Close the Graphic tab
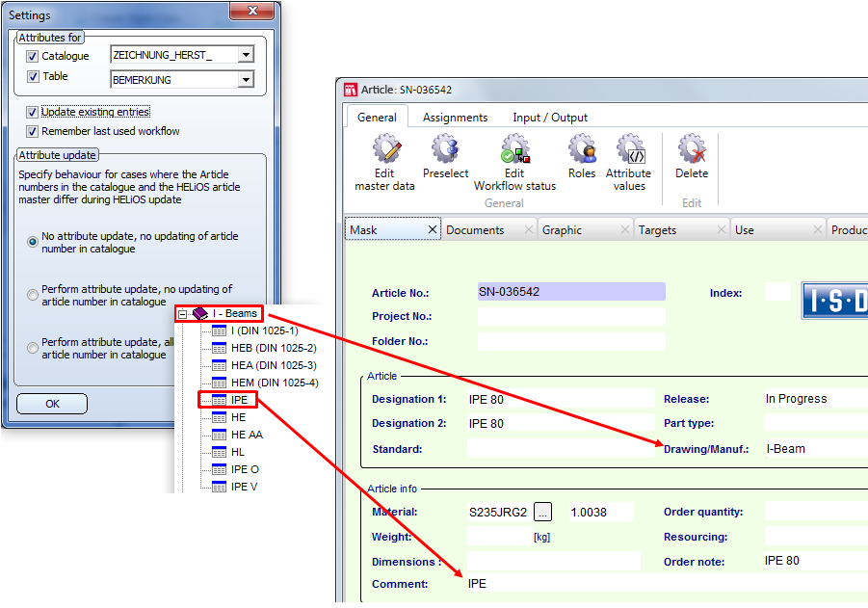The image size is (868, 608). [x=625, y=229]
